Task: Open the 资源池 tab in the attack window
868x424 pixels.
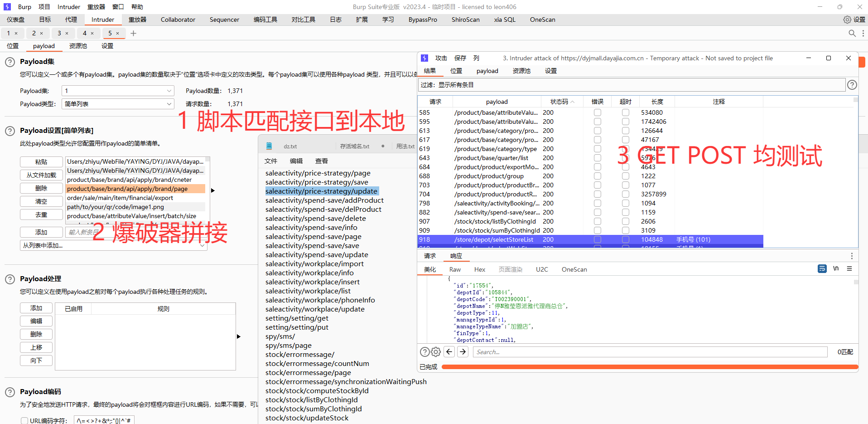Action: (x=521, y=71)
